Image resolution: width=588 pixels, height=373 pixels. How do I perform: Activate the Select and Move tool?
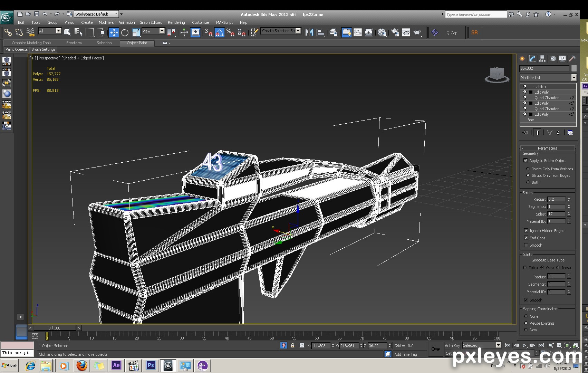click(x=114, y=32)
